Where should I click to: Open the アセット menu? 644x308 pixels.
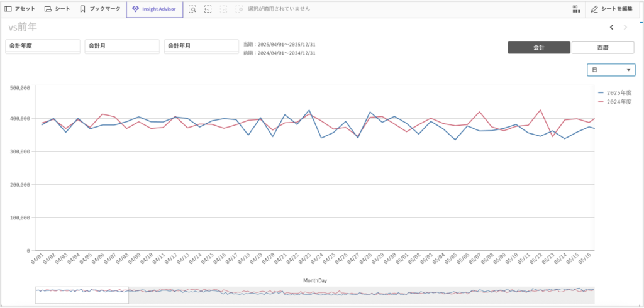(x=20, y=9)
